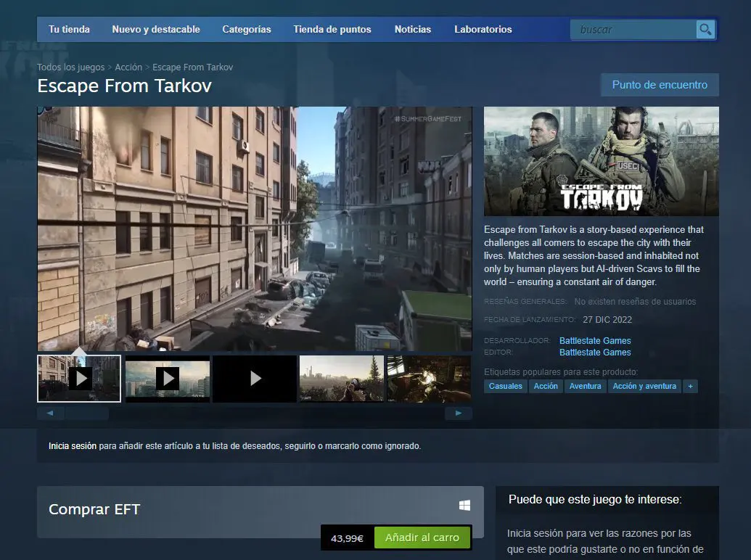Play the third black video thumbnail
Screen dimensions: 751x560
(x=255, y=379)
